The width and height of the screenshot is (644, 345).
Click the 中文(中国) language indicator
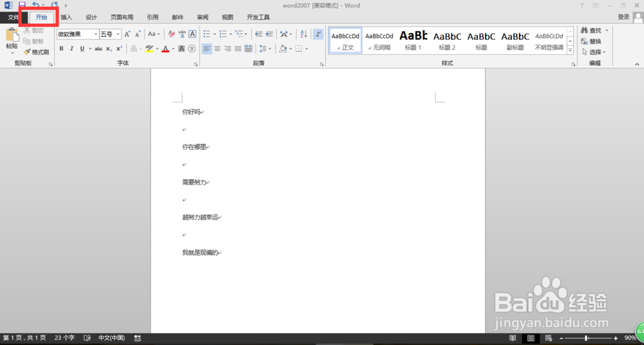tap(111, 338)
